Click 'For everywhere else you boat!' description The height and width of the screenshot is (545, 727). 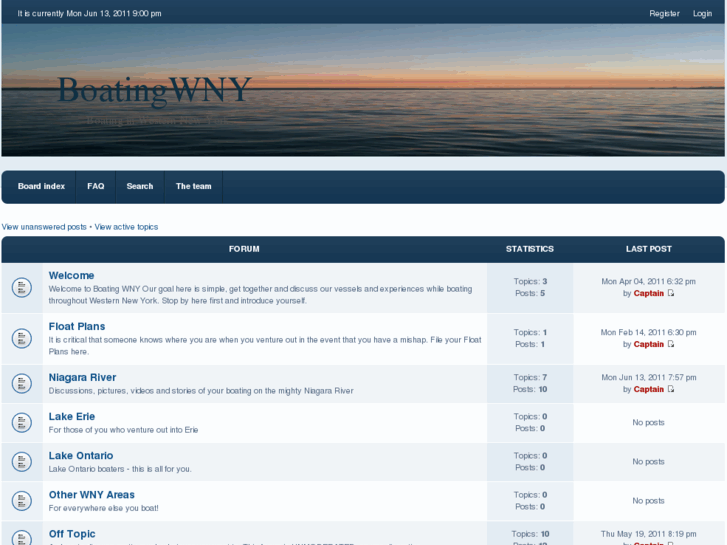tap(103, 508)
